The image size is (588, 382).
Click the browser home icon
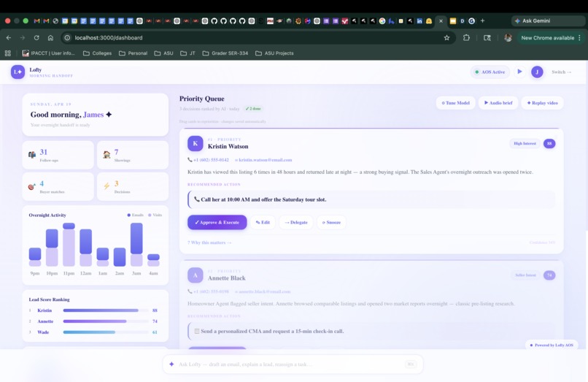pos(50,37)
